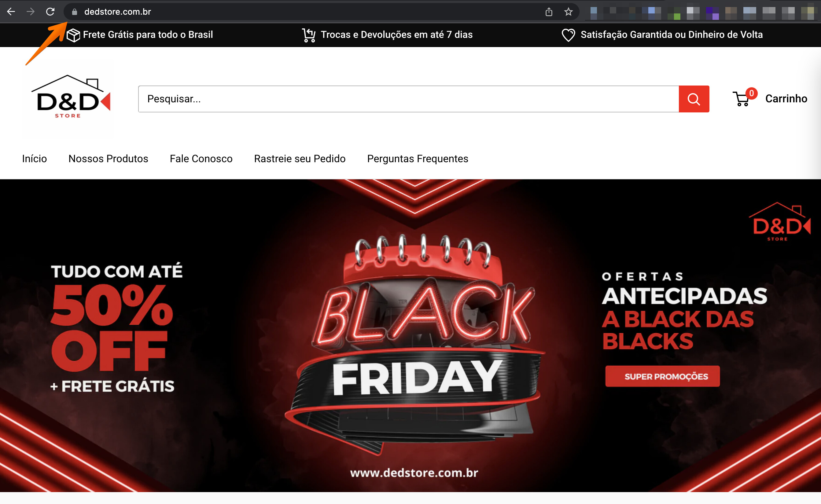Focus the Pesquisar search field

click(408, 99)
